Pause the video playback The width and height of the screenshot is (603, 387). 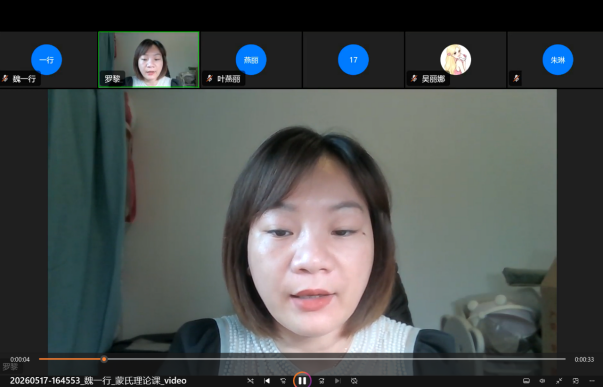[x=302, y=381]
